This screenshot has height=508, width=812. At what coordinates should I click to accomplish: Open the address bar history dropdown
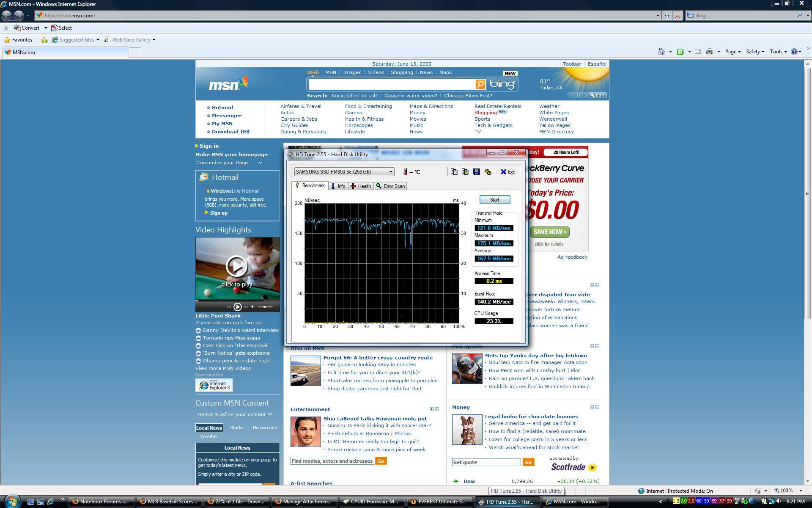click(658, 16)
